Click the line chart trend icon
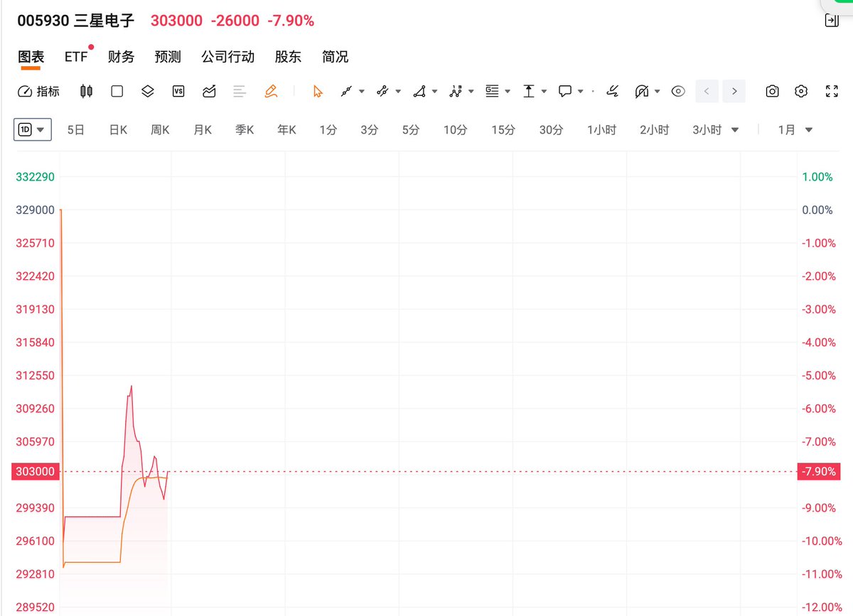Image resolution: width=853 pixels, height=616 pixels. click(209, 91)
